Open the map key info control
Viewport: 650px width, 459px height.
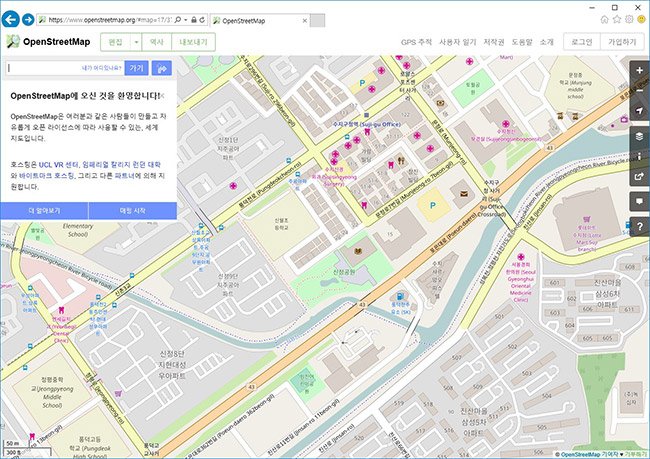pyautogui.click(x=639, y=156)
